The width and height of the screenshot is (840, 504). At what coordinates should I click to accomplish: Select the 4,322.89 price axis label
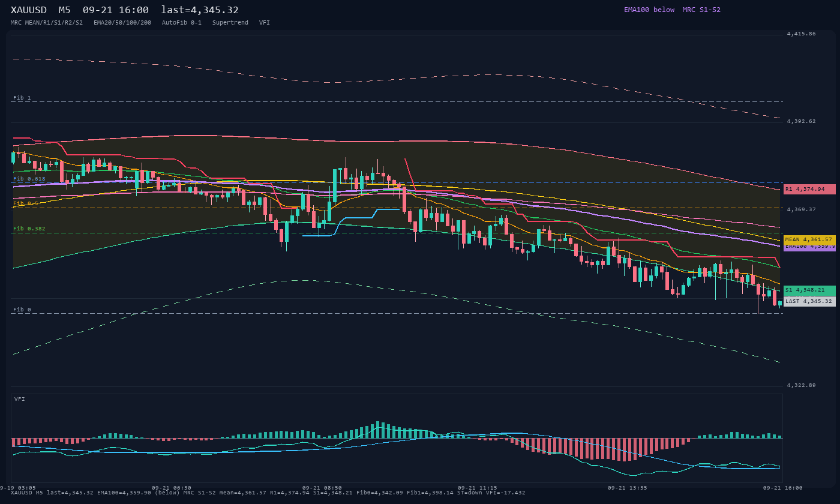(802, 385)
